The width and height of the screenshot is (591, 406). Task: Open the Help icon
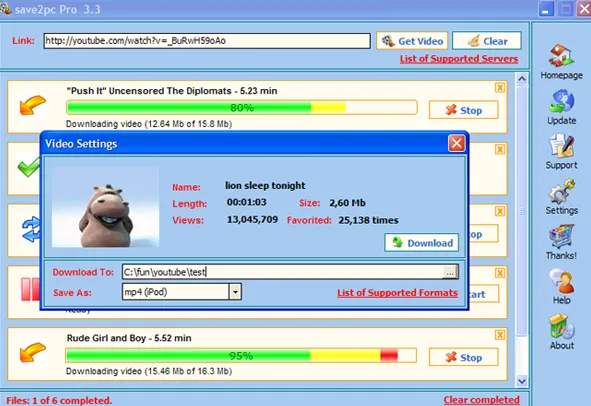(562, 281)
